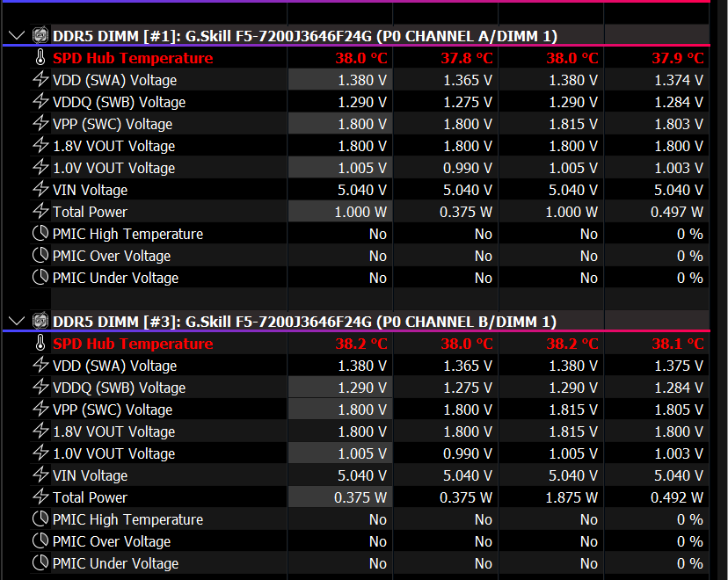Click DIMM #1 VIN Voltage bolt icon
Image resolution: width=728 pixels, height=580 pixels.
[x=40, y=189]
